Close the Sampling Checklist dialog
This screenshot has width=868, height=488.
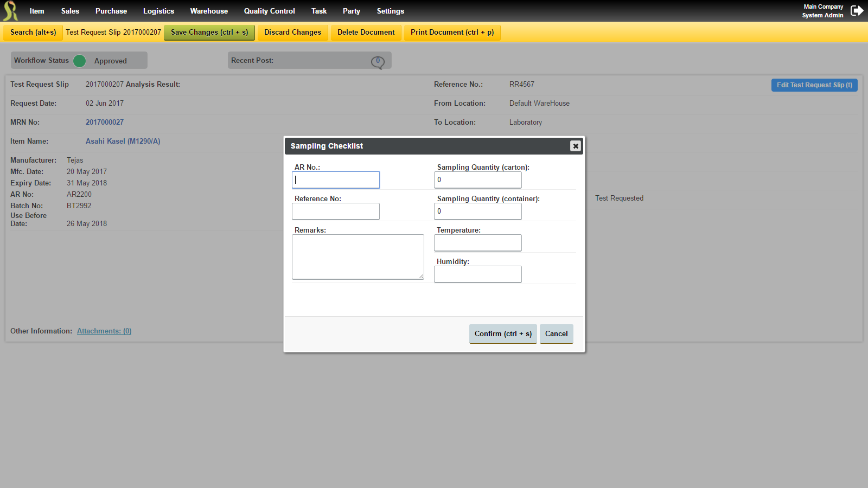tap(575, 146)
